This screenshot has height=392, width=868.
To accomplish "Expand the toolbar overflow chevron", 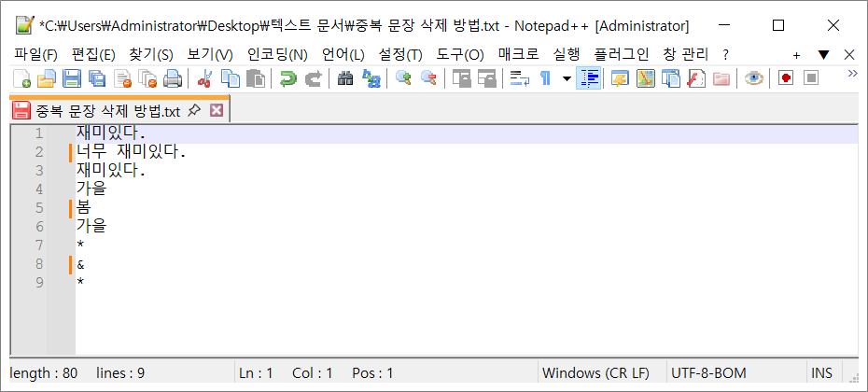I will pos(852,73).
